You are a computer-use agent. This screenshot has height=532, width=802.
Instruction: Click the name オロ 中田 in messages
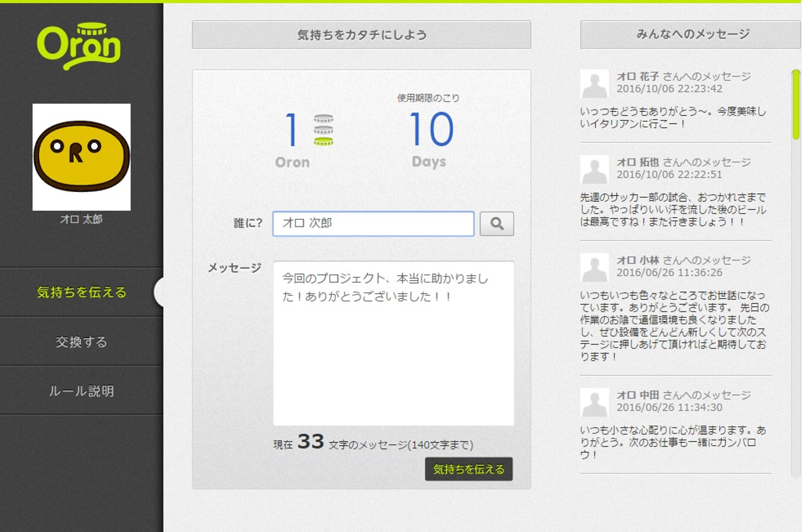[638, 395]
